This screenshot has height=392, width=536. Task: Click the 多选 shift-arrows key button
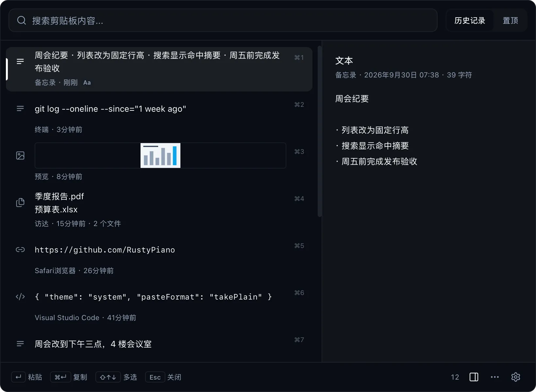(108, 377)
